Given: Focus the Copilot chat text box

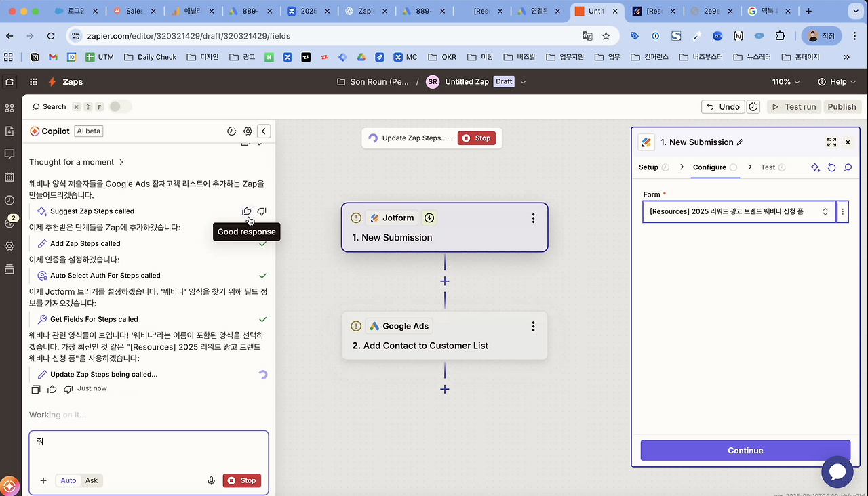Looking at the screenshot, I should (149, 451).
